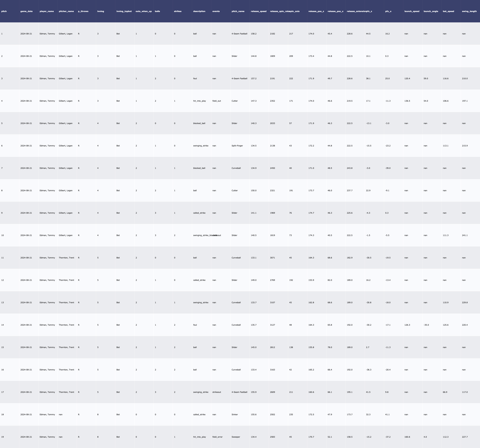Click the bat_speed column header

[448, 11]
